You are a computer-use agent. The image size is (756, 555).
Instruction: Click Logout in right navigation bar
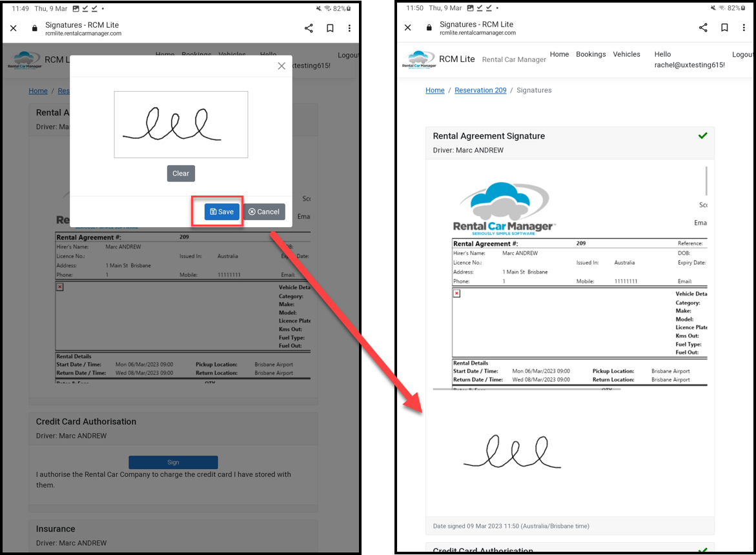click(742, 54)
